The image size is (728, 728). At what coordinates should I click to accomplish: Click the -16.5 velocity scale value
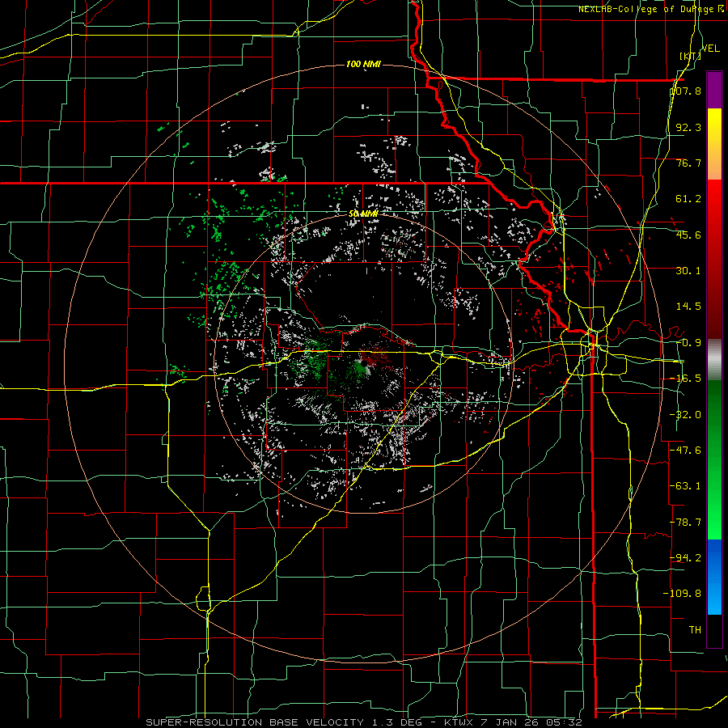click(686, 379)
